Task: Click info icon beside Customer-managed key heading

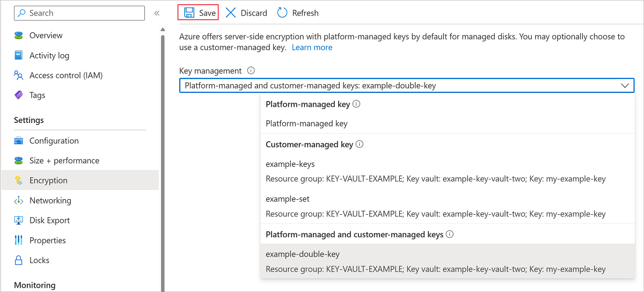Action: coord(360,144)
